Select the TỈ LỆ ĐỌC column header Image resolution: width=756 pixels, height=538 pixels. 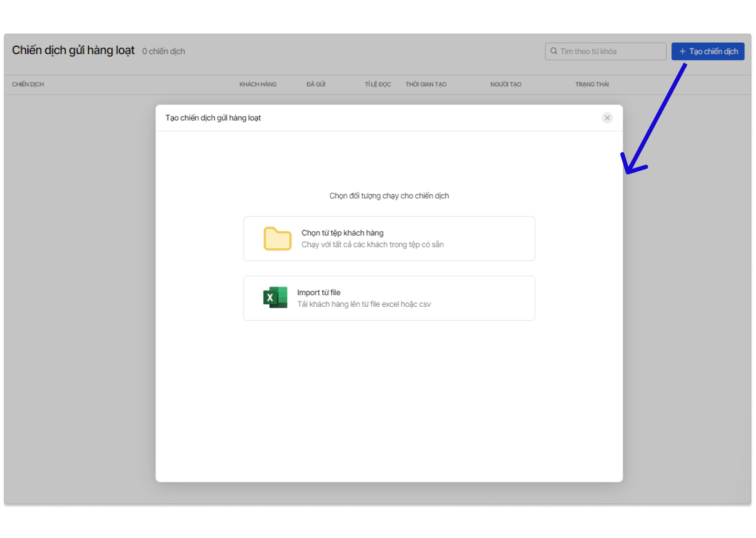pos(378,85)
